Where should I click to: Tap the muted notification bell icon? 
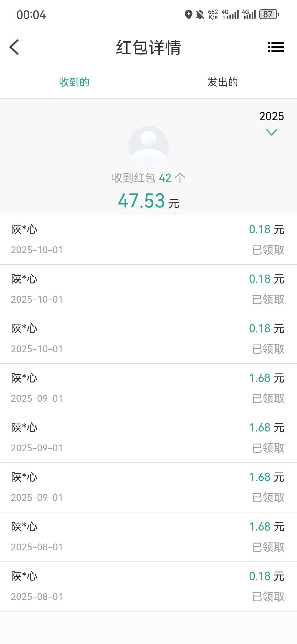[x=200, y=14]
